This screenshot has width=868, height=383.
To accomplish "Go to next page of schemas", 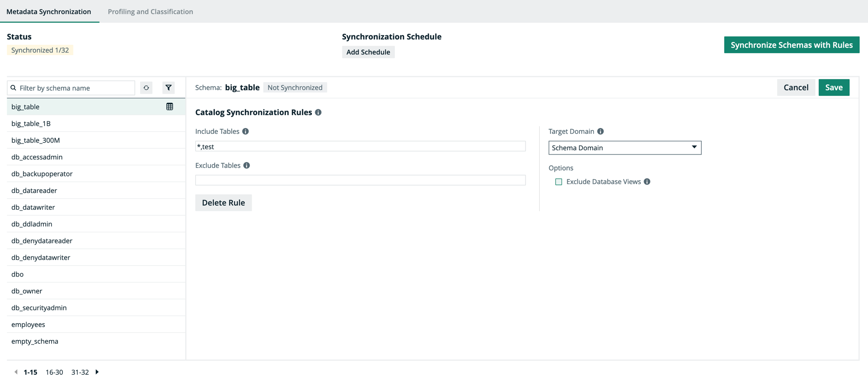I will point(97,372).
